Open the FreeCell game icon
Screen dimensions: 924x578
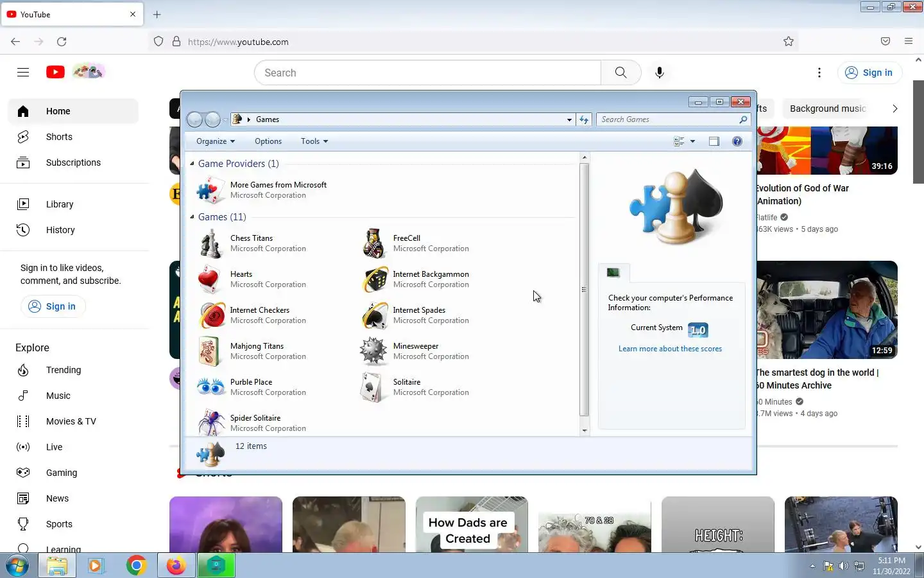click(x=375, y=243)
